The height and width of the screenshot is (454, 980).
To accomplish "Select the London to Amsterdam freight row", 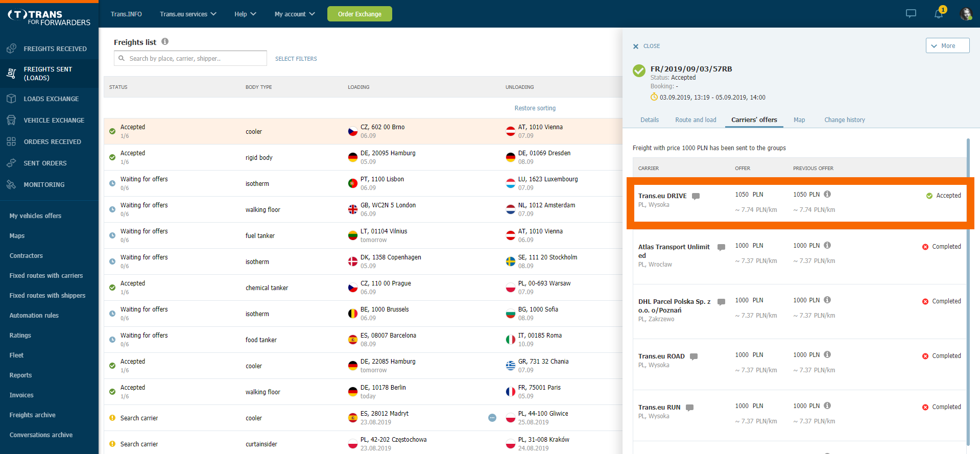I will (363, 209).
